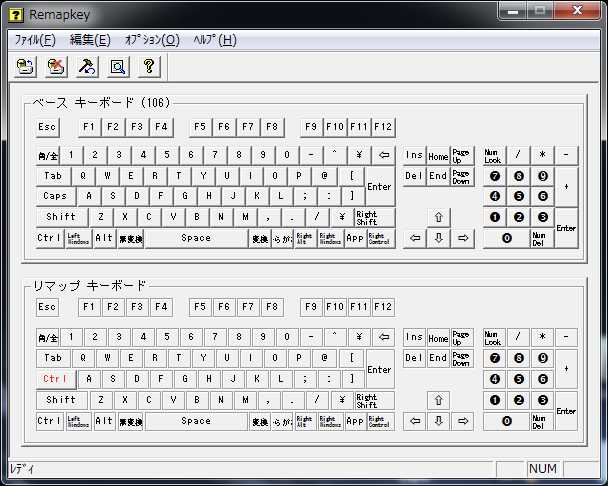Open the オプション(O) menu
The height and width of the screenshot is (486, 608).
click(152, 40)
